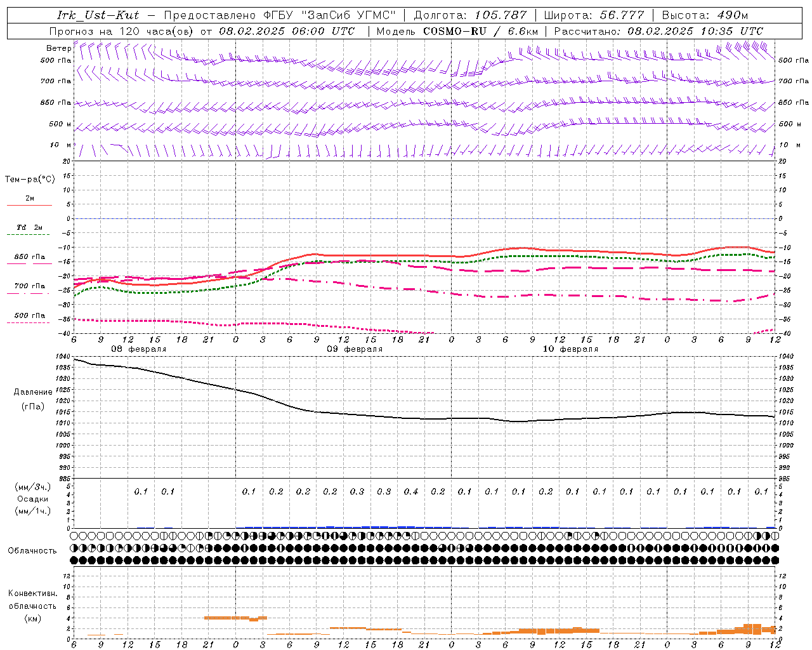812x650 pixels.
Task: Click the 0.4 precipitation value
Action: tap(411, 491)
